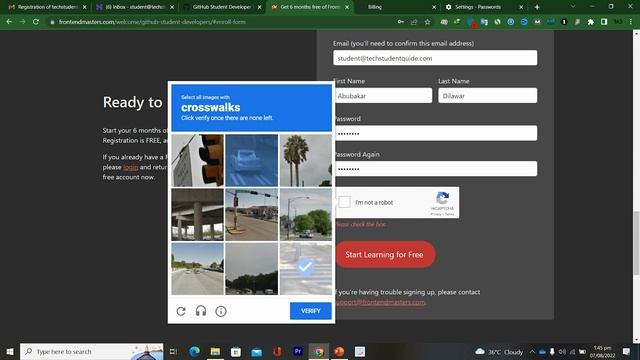Image resolution: width=640 pixels, height=360 pixels.
Task: Click the browser address bar URL
Action: tap(152, 22)
